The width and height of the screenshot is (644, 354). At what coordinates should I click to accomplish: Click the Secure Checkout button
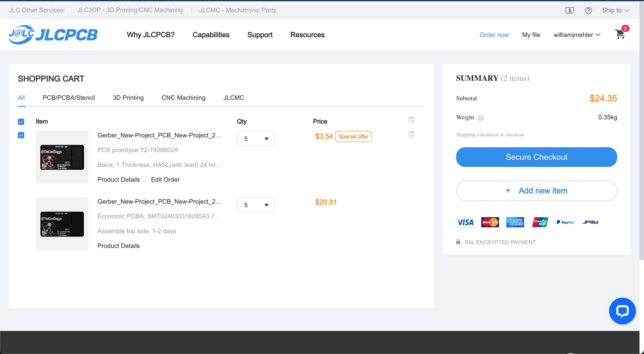click(x=536, y=157)
